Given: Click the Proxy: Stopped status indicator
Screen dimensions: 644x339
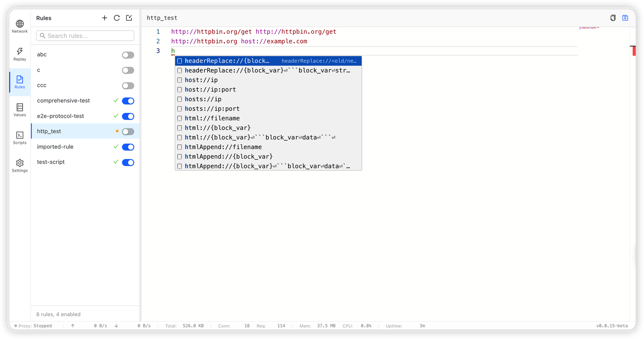Looking at the screenshot, I should pos(33,326).
